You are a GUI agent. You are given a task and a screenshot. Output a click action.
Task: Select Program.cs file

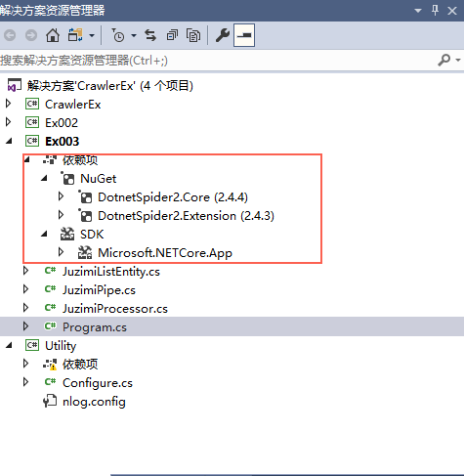click(x=95, y=327)
